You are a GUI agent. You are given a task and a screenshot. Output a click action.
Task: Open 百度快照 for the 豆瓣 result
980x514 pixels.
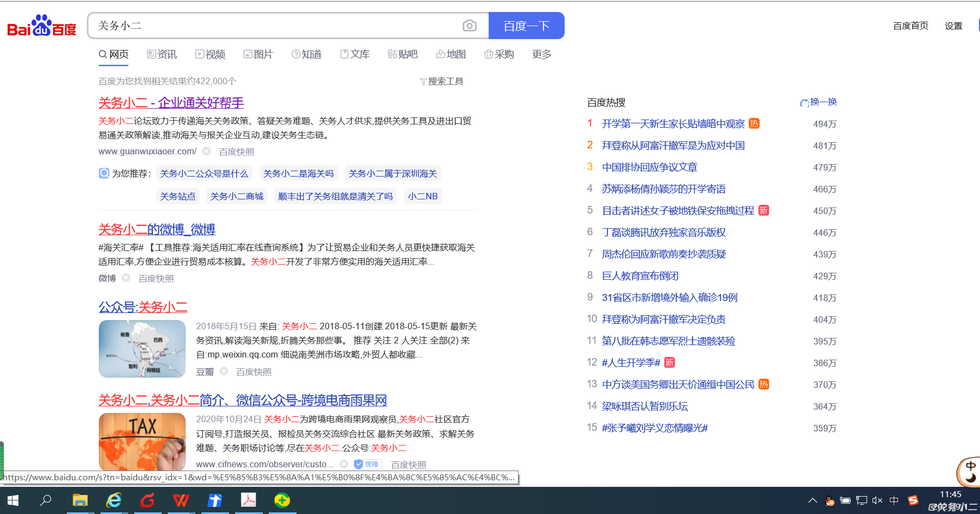[254, 372]
